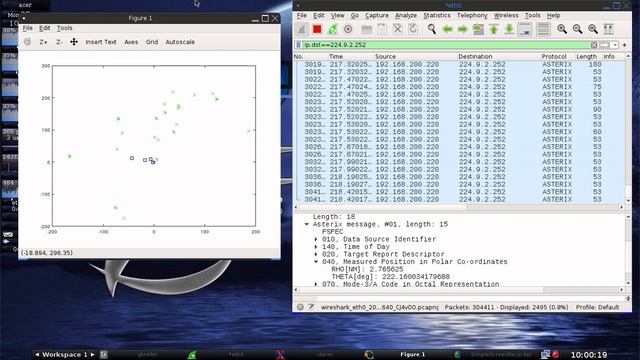Switch to next workspace in the taskbar
Viewport: 640px width, 360px height.
pyautogui.click(x=93, y=355)
